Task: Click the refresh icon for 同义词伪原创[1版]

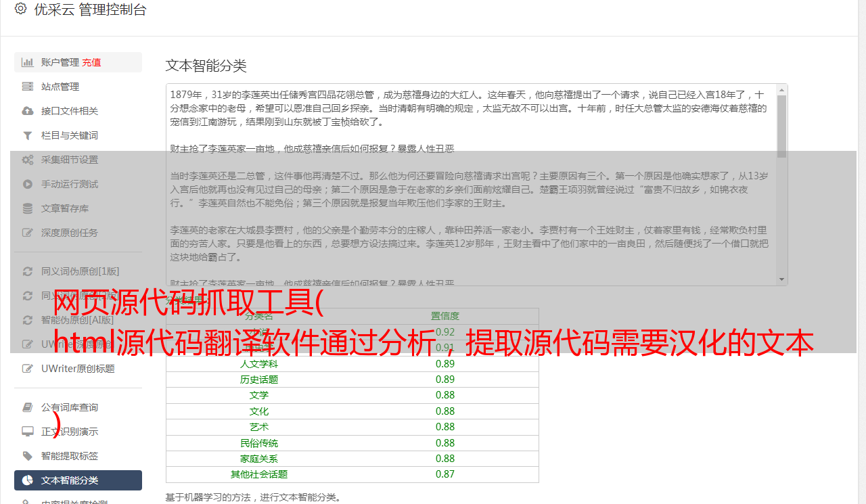Action: [x=28, y=271]
